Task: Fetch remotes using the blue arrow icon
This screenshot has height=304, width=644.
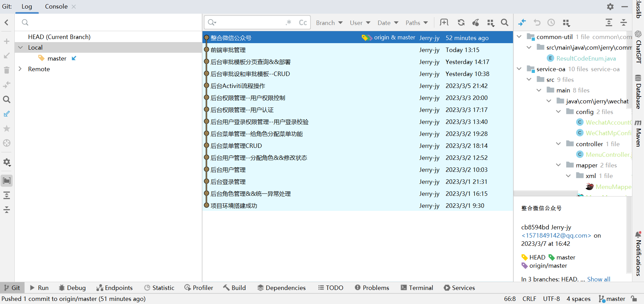Action: click(x=6, y=114)
